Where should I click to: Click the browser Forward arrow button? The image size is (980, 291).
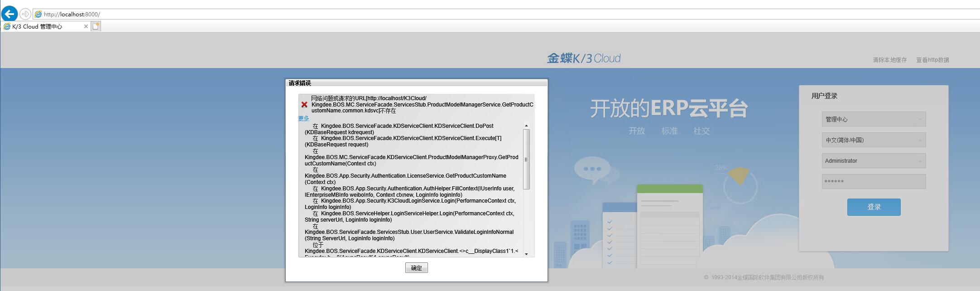(25, 14)
